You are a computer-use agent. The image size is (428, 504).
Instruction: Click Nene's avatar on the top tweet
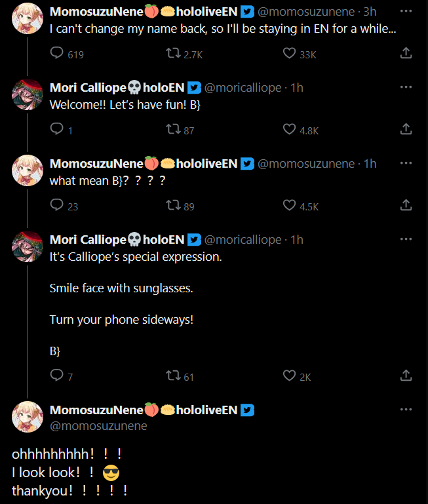28,18
